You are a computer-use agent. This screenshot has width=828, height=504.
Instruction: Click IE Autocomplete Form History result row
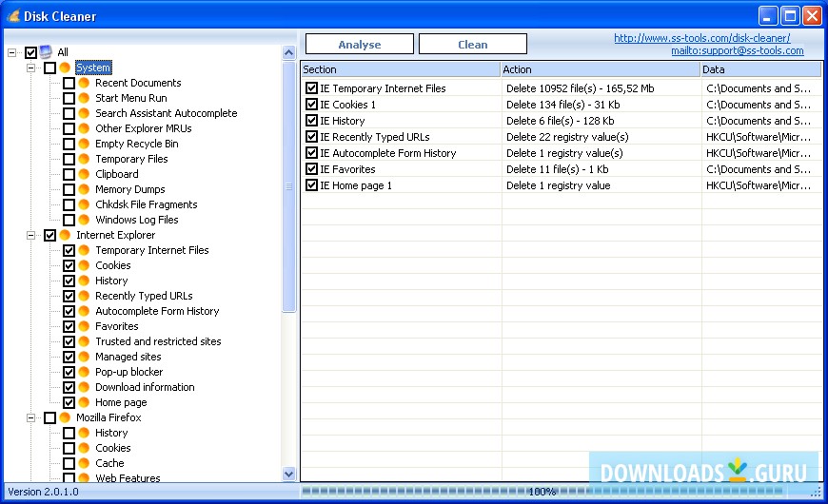[x=562, y=153]
